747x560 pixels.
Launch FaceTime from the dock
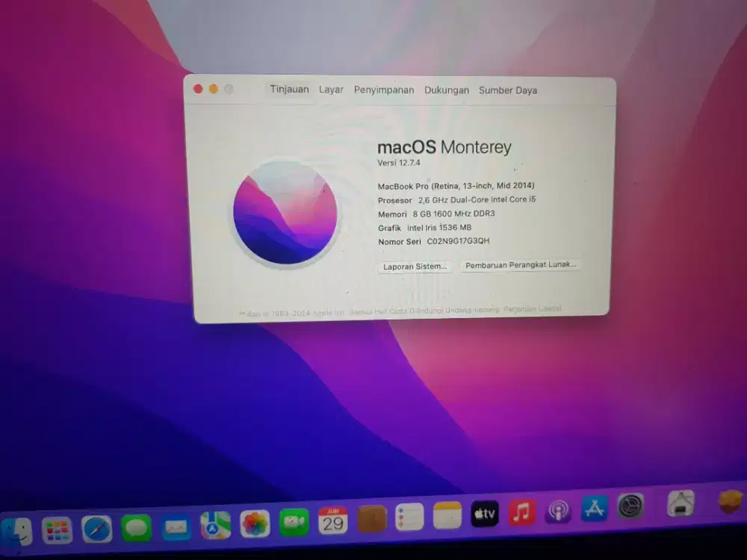tap(294, 523)
